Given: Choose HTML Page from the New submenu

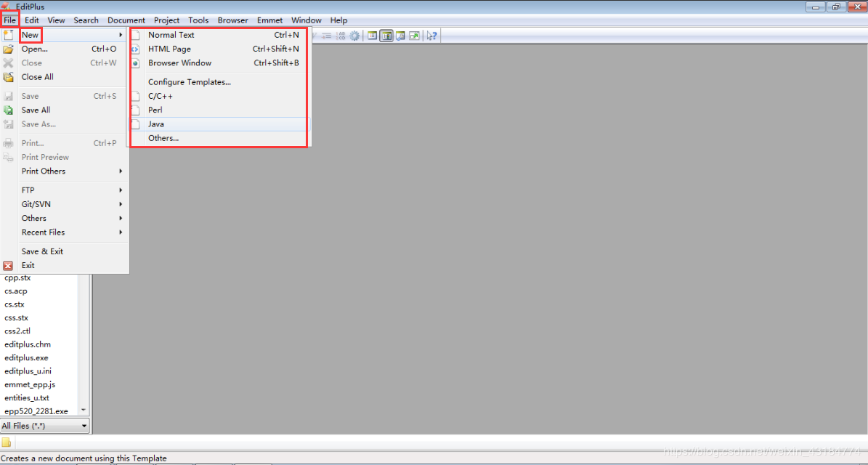Looking at the screenshot, I should point(169,49).
